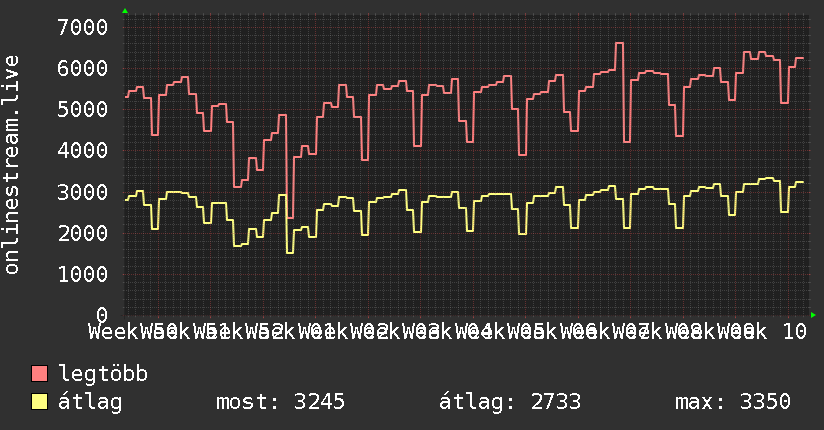Click the x-axis label 10
The height and width of the screenshot is (430, 824).
795,332
